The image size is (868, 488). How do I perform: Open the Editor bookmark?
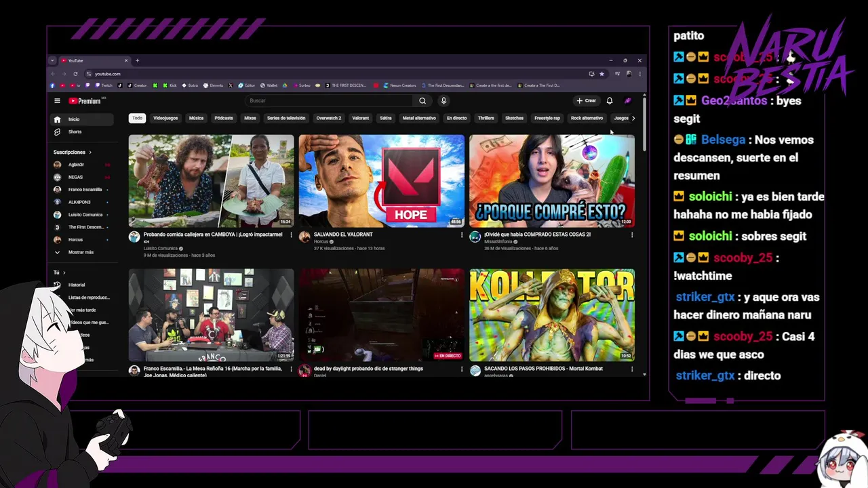tap(245, 85)
